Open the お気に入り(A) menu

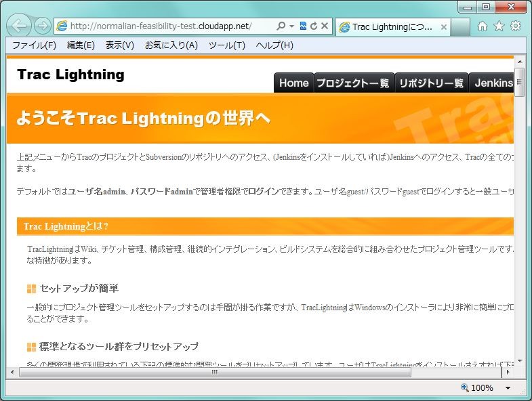pyautogui.click(x=171, y=45)
